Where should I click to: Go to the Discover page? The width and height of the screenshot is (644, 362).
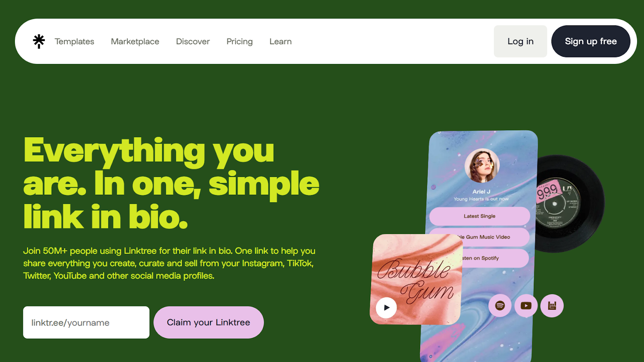tap(193, 41)
